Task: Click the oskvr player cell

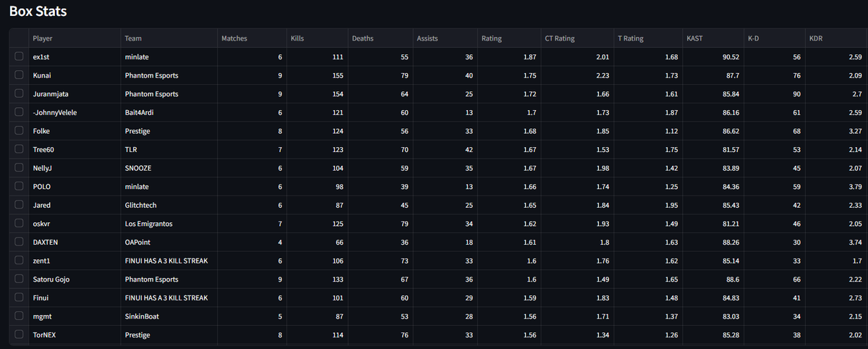Action: coord(75,224)
